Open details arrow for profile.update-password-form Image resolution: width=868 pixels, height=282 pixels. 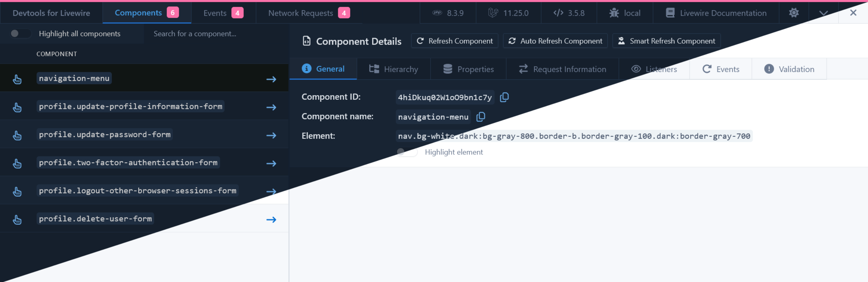tap(271, 135)
